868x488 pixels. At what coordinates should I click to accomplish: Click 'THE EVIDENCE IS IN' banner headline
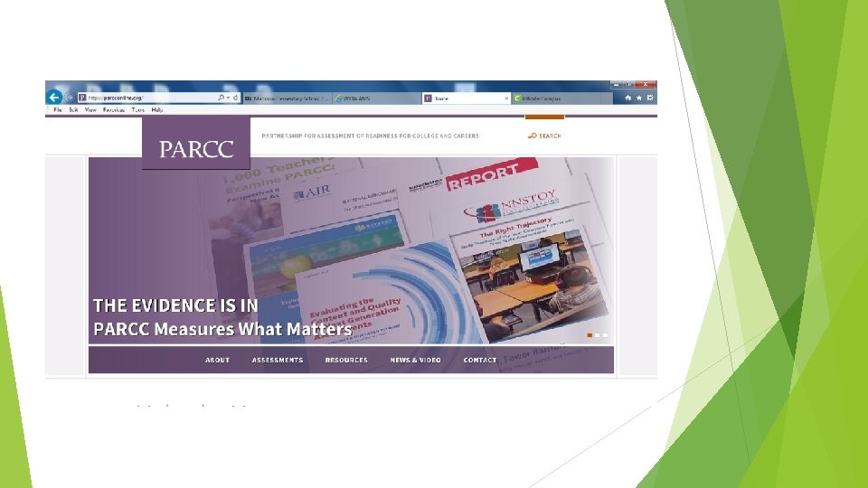coord(175,305)
